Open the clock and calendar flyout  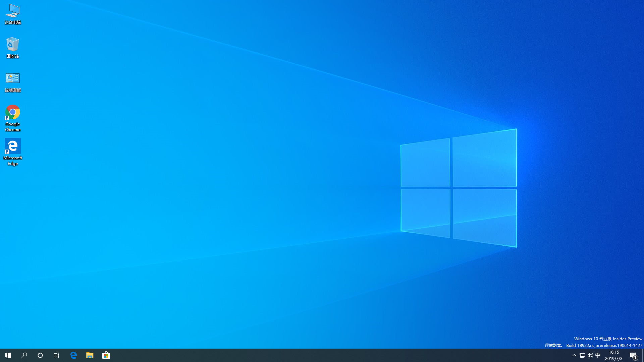[x=614, y=355]
